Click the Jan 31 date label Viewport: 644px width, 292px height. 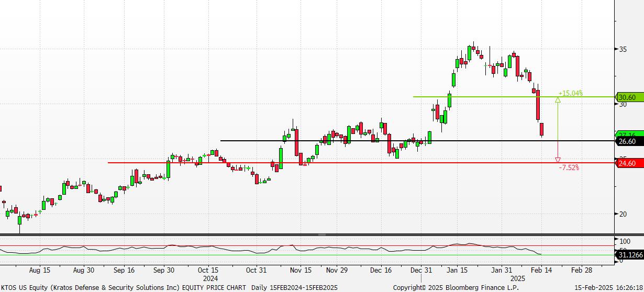pos(501,271)
